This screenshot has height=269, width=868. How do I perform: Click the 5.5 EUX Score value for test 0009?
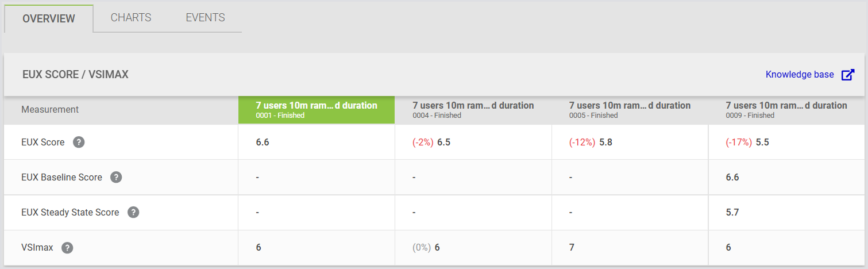pos(762,143)
